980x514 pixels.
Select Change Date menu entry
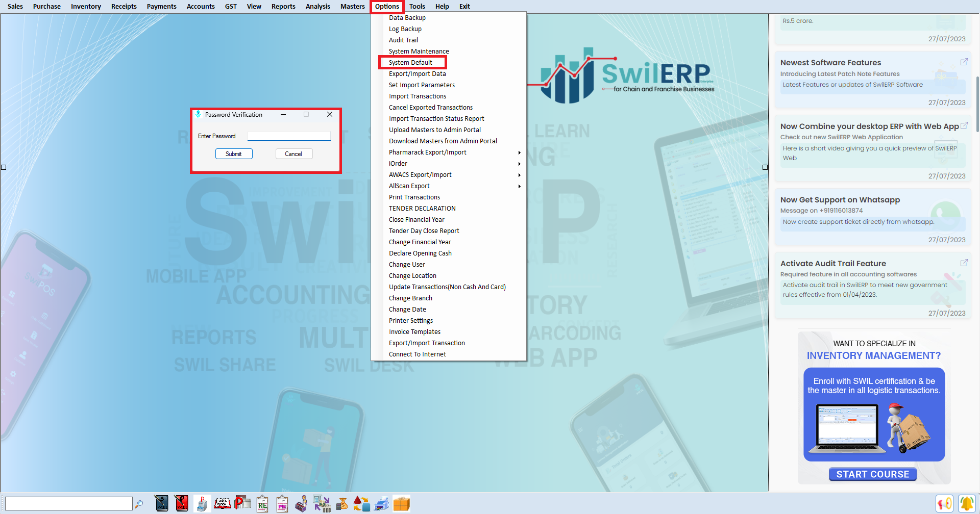coord(407,310)
